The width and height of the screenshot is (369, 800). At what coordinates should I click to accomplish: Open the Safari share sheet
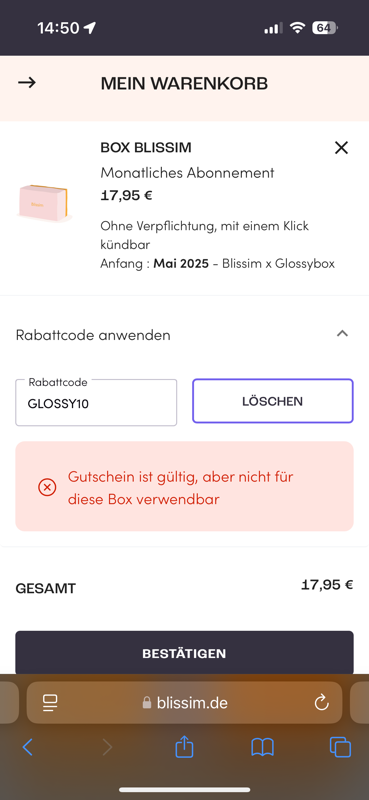[184, 747]
